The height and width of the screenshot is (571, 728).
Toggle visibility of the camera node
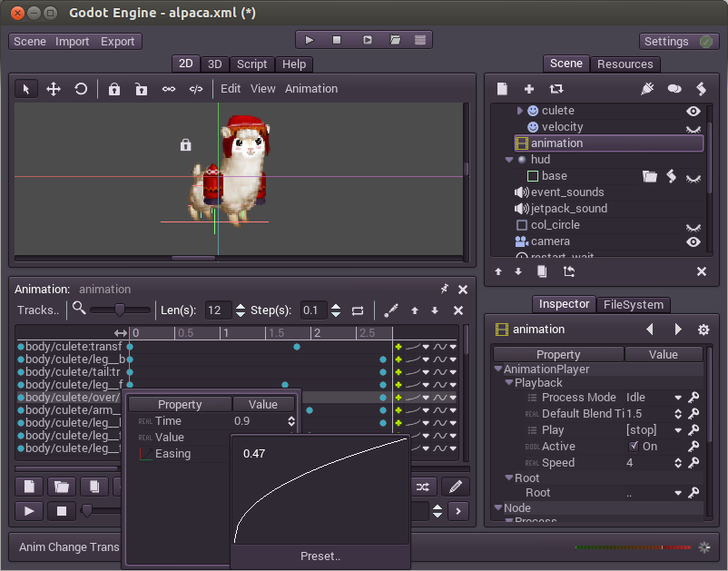click(694, 241)
